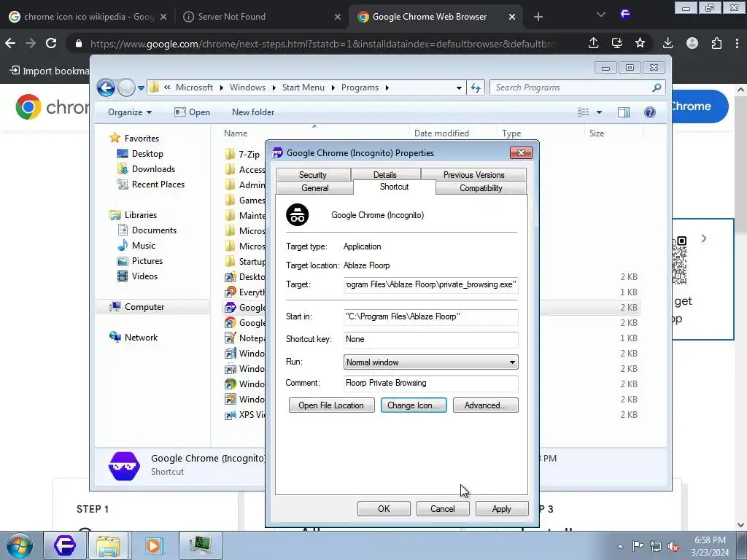Open the Advanced shortcut settings
Screen dimensions: 747x560
(485, 405)
